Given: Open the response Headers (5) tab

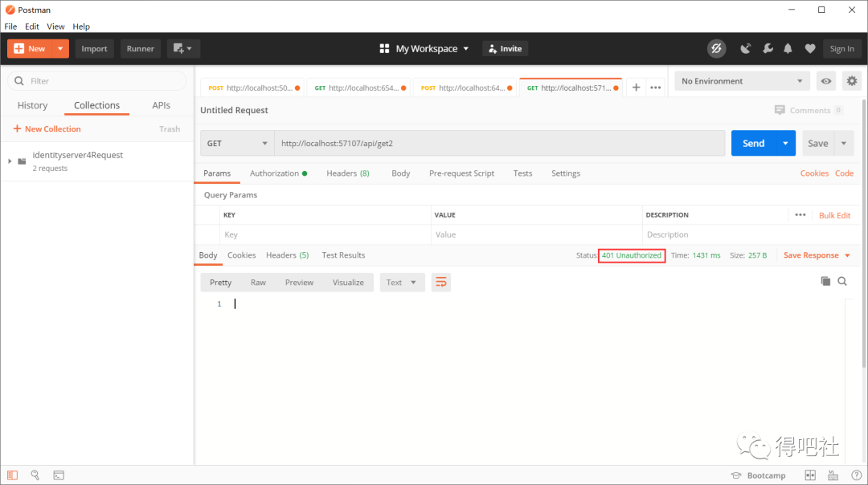Looking at the screenshot, I should pos(287,255).
